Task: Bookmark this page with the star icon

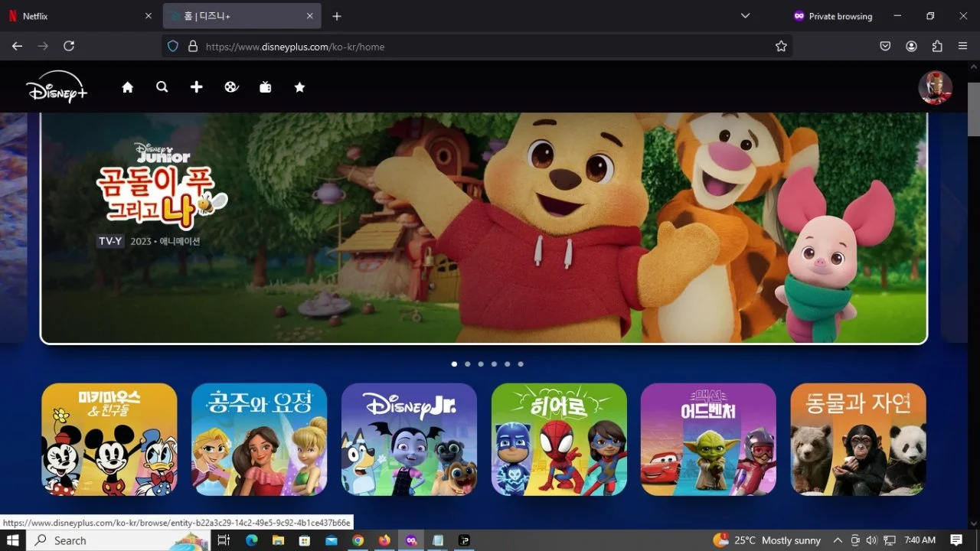Action: 781,46
